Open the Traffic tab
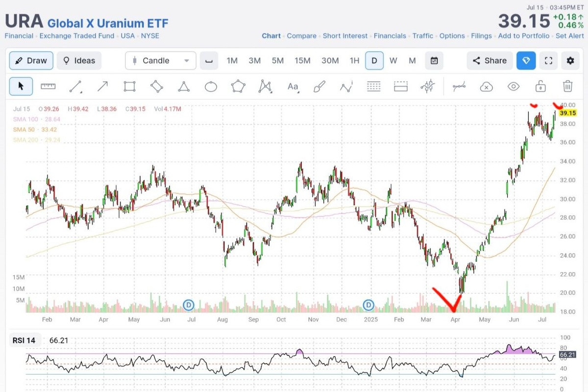 (x=423, y=36)
